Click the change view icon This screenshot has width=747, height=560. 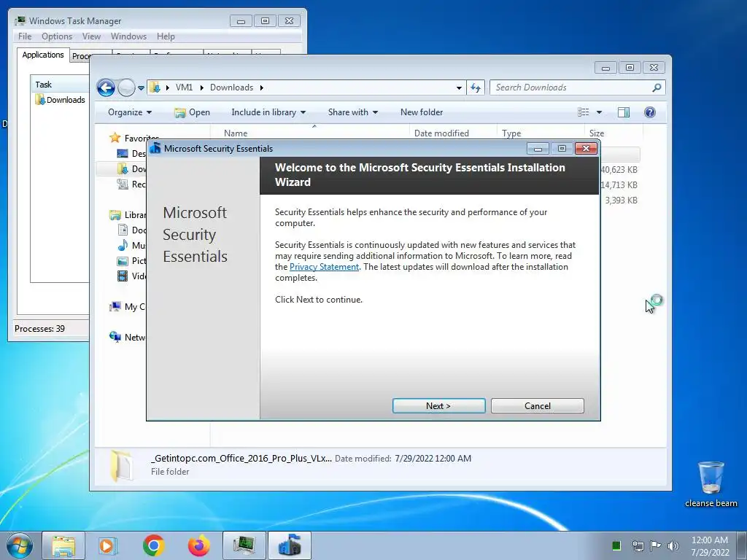point(583,112)
